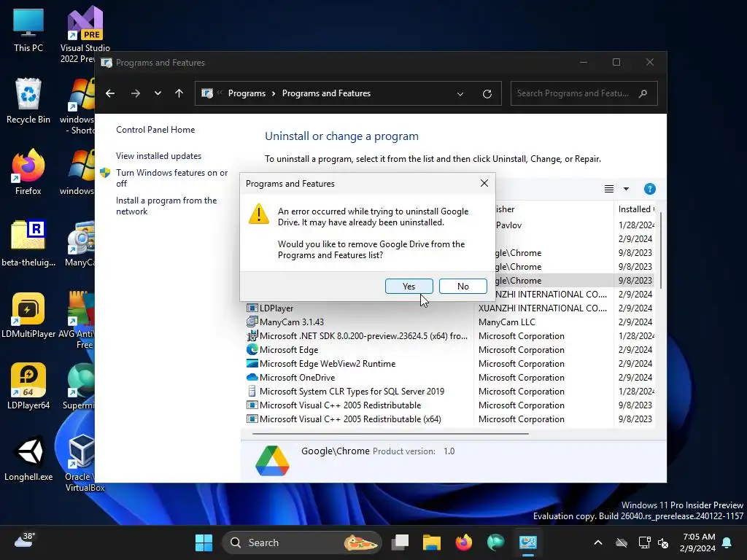The height and width of the screenshot is (560, 747).
Task: Sort by the Installed On column header
Action: 636,209
